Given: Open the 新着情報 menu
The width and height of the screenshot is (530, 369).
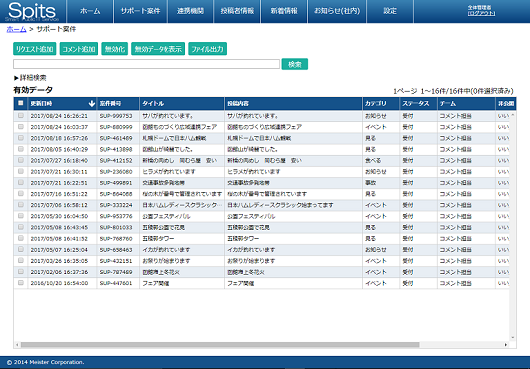Looking at the screenshot, I should [x=284, y=11].
